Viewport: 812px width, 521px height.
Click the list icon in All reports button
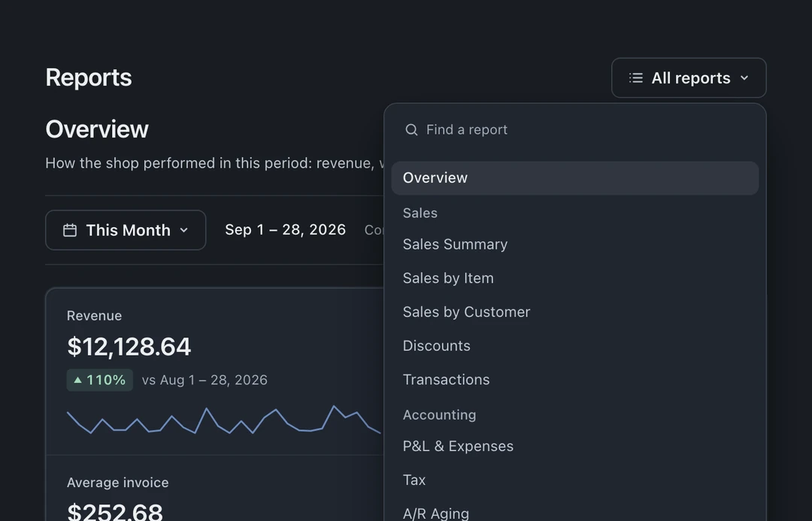(x=636, y=77)
